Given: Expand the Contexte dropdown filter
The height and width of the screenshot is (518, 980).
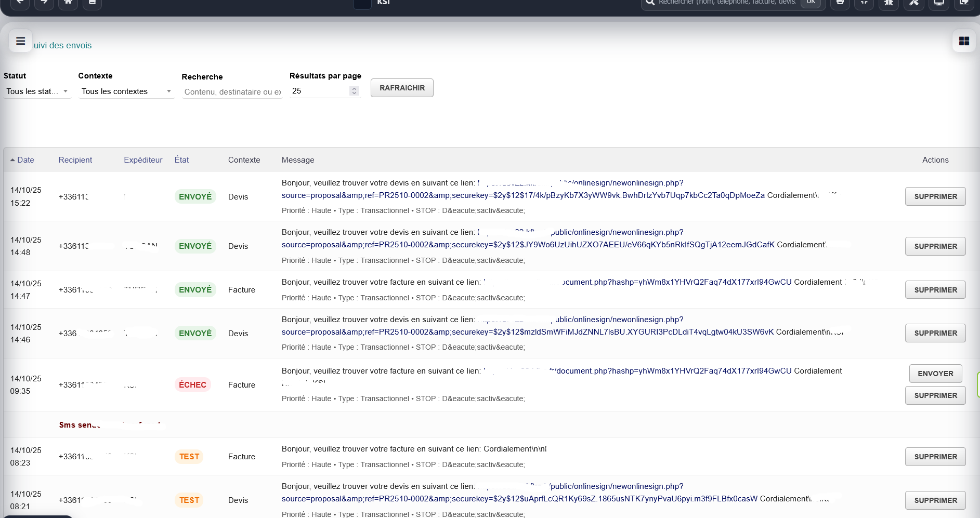Looking at the screenshot, I should click(x=126, y=91).
